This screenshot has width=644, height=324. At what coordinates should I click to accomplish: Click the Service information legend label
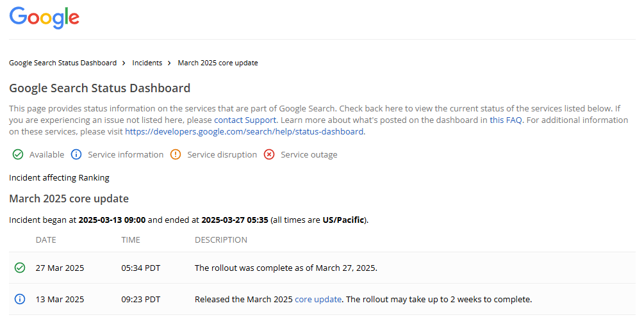[126, 155]
